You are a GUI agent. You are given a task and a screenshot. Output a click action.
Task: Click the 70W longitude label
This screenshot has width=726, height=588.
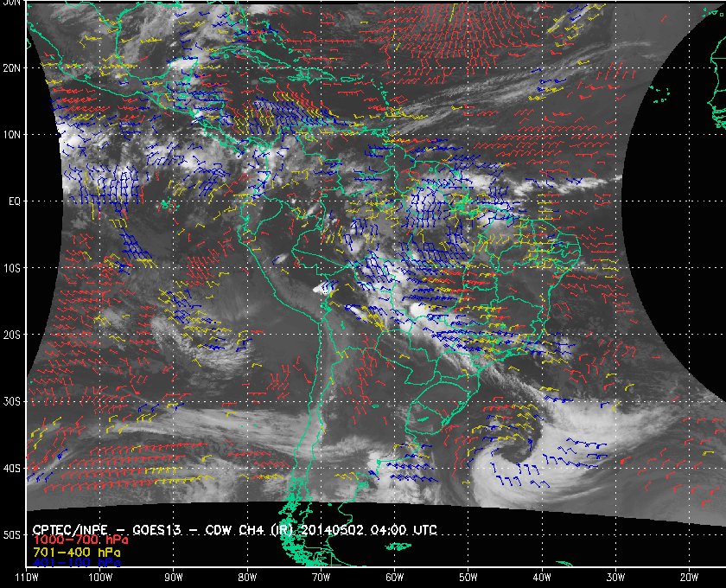pos(321,578)
